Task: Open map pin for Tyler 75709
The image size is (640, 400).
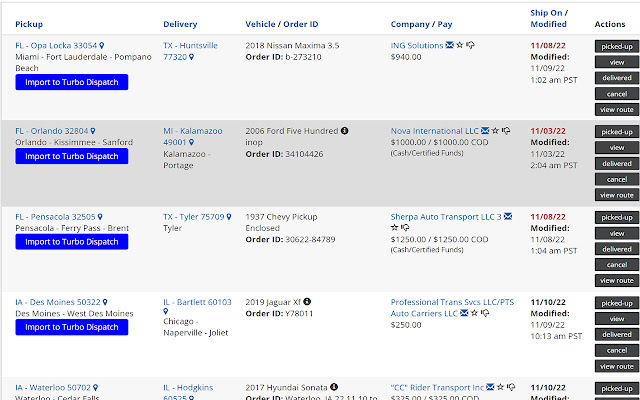Action: pyautogui.click(x=229, y=217)
